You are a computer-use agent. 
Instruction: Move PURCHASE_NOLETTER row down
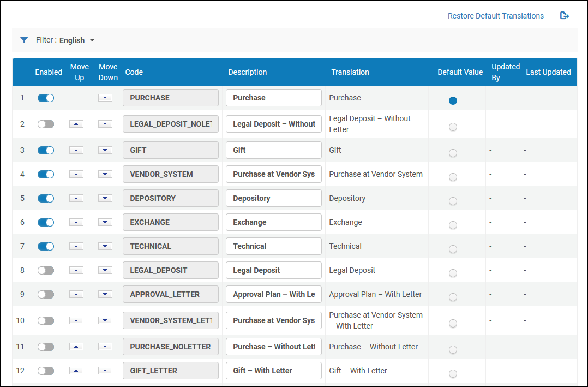point(105,347)
